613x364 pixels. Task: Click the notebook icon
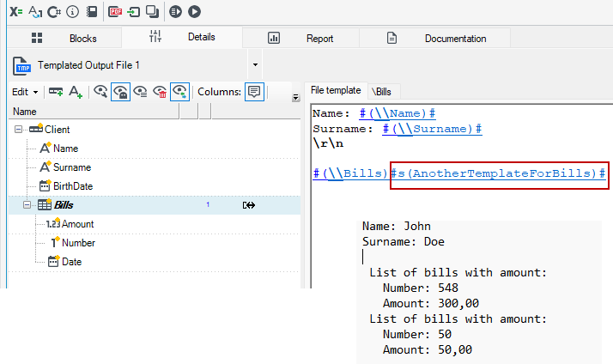click(x=92, y=12)
